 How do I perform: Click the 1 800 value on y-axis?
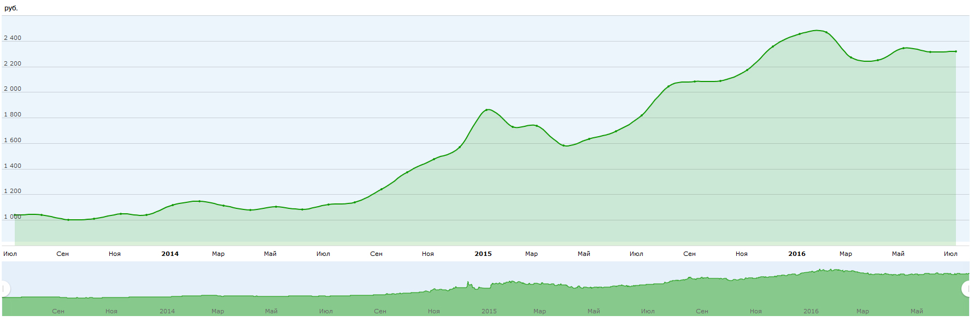tap(13, 115)
